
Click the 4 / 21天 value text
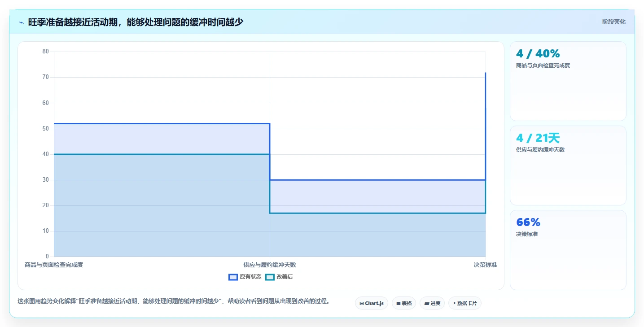[x=538, y=138]
